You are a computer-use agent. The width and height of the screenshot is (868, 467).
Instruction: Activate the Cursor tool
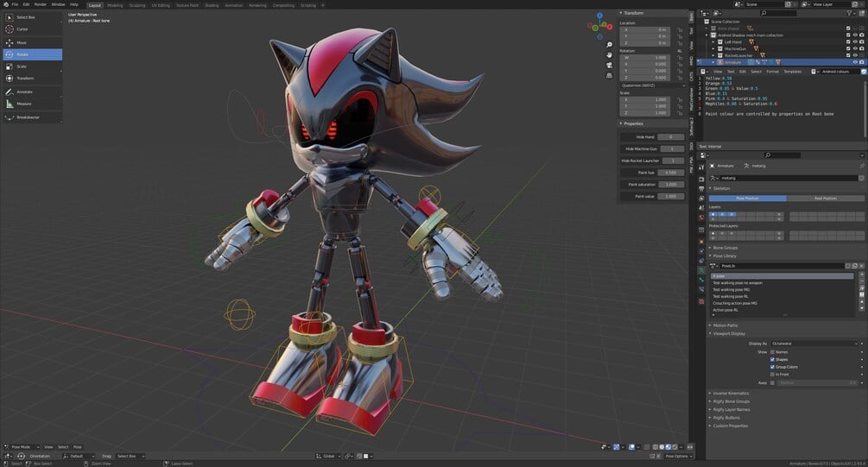point(32,28)
